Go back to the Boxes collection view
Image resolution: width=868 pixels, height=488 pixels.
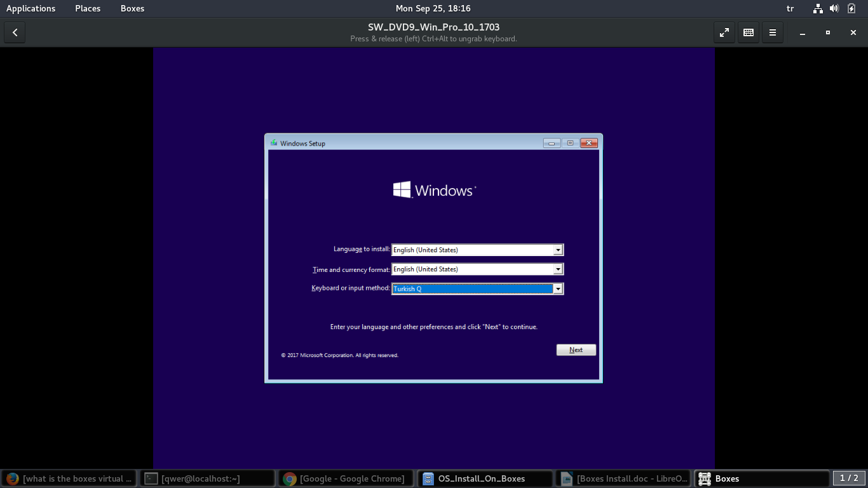(15, 32)
